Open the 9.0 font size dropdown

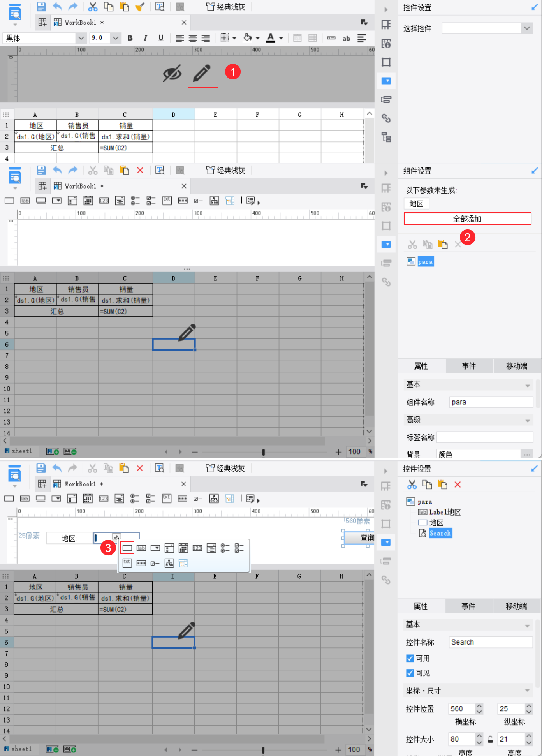pyautogui.click(x=116, y=38)
